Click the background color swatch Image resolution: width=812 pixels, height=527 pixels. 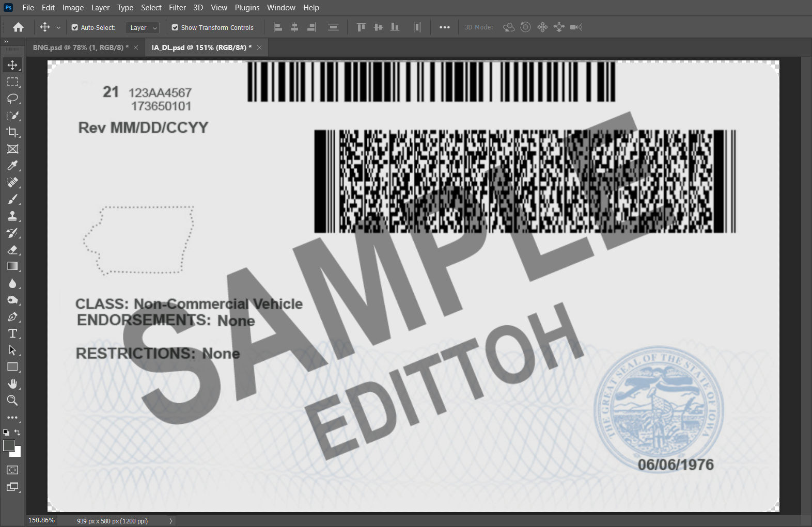pyautogui.click(x=17, y=453)
